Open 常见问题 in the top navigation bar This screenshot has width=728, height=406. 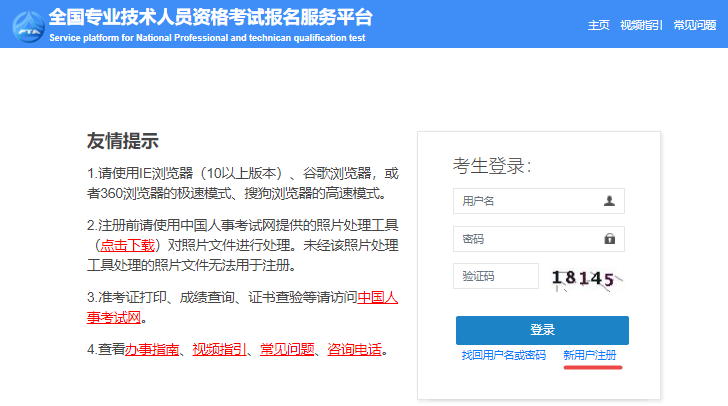pyautogui.click(x=694, y=25)
